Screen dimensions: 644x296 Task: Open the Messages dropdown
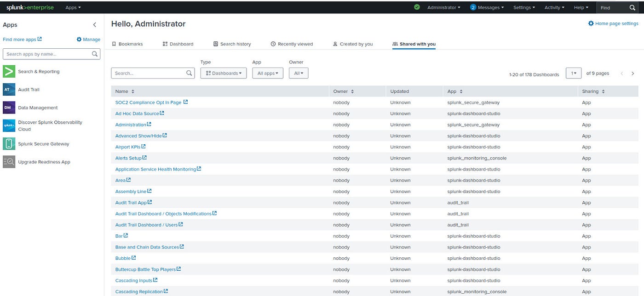487,7
